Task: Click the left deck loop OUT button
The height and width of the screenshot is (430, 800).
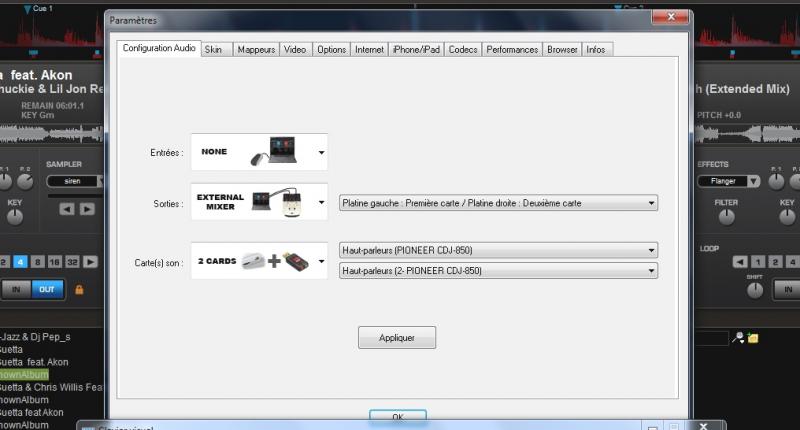Action: tap(47, 289)
